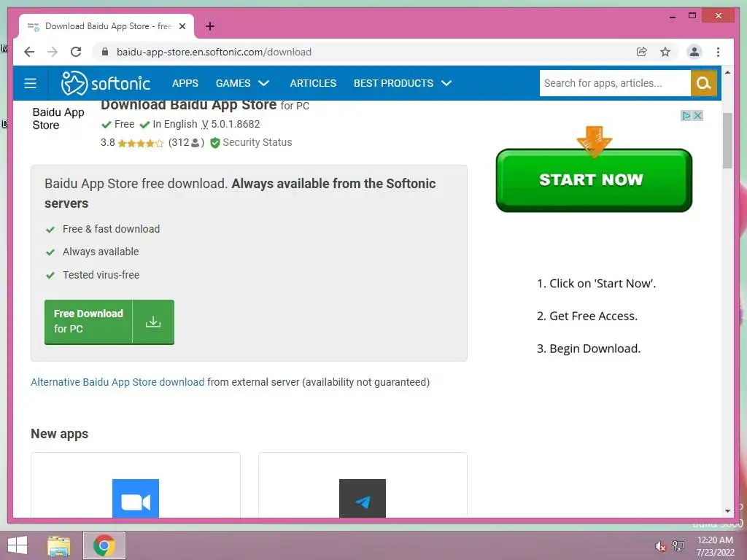Click the 'New apps' heading
The height and width of the screenshot is (560, 747).
coord(60,434)
